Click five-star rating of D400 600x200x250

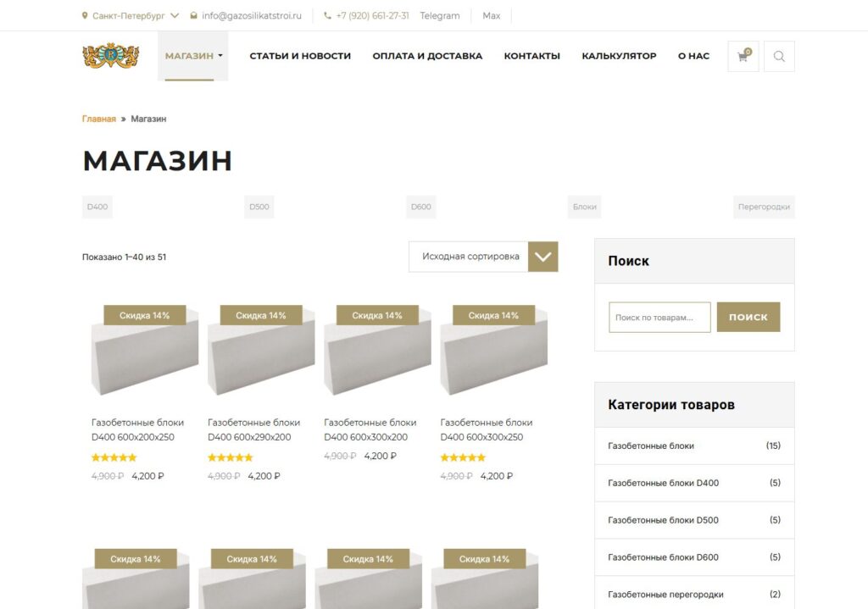click(114, 457)
